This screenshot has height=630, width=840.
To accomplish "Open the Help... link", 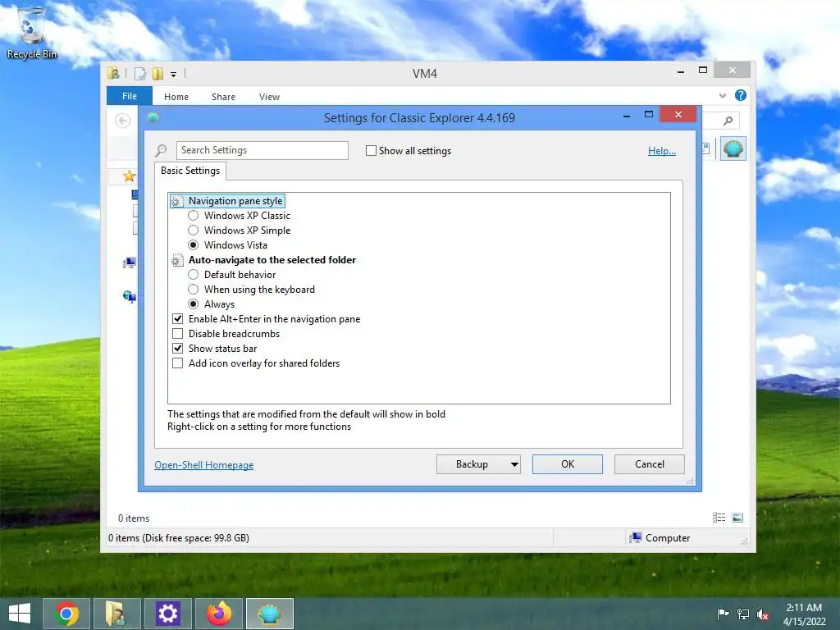I will pos(662,151).
